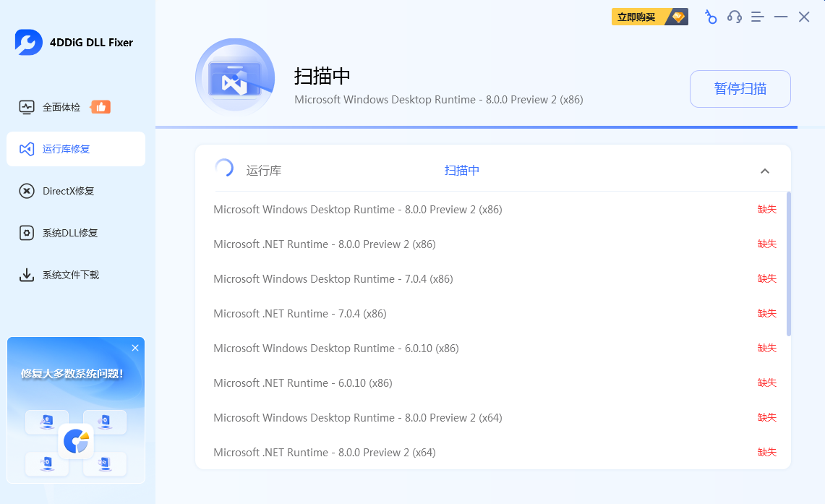Click the blue 扫描中 status text in the 运行库 header
This screenshot has height=504, width=825.
[x=461, y=171]
